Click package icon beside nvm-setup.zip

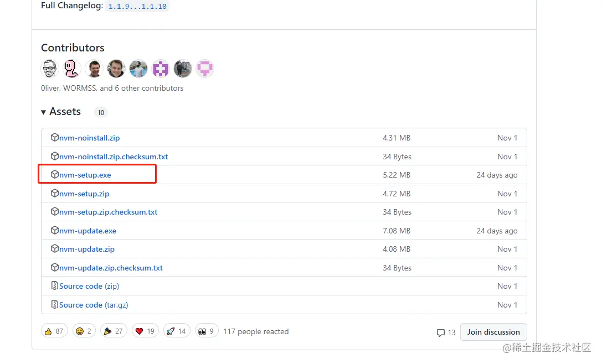point(54,193)
